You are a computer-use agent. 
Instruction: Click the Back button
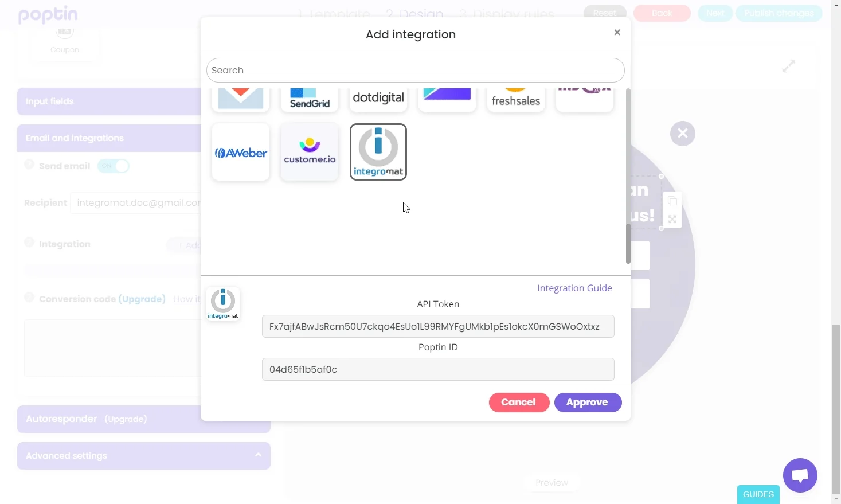pyautogui.click(x=662, y=13)
